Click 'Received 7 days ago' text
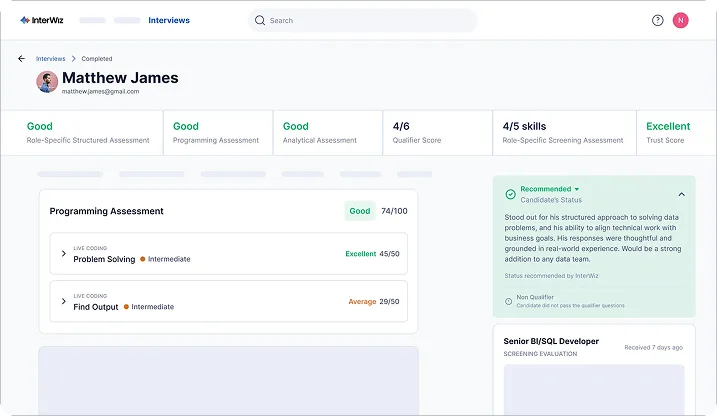717x416 pixels. [653, 347]
